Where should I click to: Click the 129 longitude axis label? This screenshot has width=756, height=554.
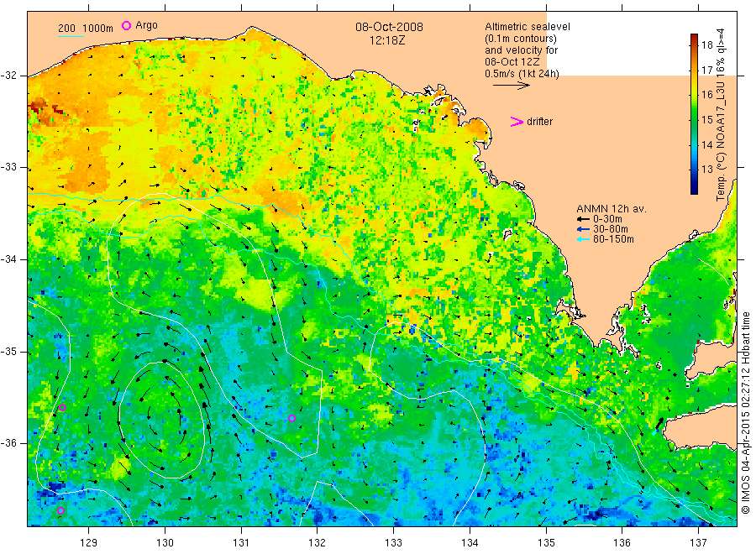tap(89, 543)
